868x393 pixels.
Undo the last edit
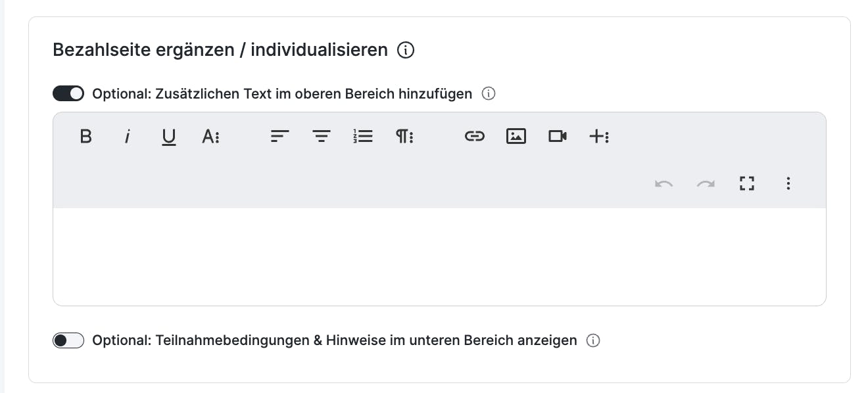[x=663, y=183]
